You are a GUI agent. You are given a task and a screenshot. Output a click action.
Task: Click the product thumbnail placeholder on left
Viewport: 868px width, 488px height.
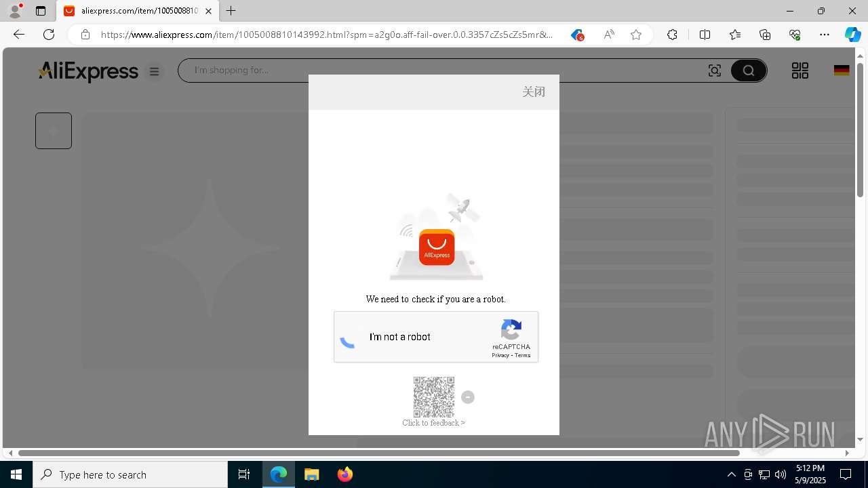[54, 131]
